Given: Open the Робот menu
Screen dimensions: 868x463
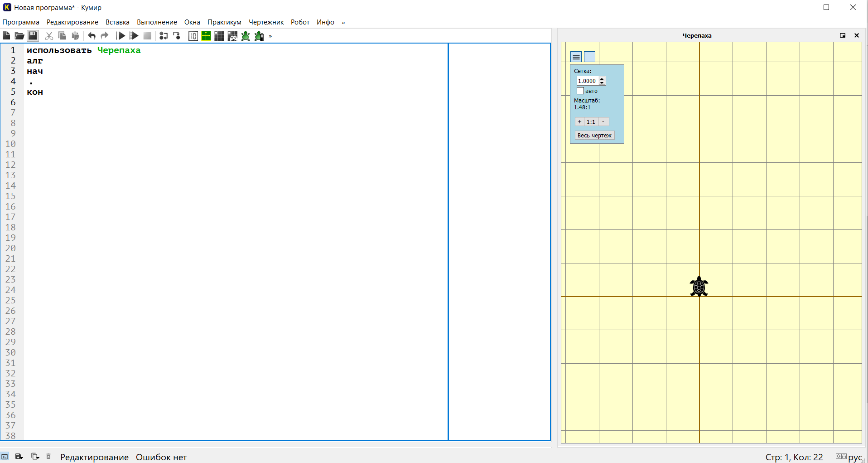Looking at the screenshot, I should 300,22.
